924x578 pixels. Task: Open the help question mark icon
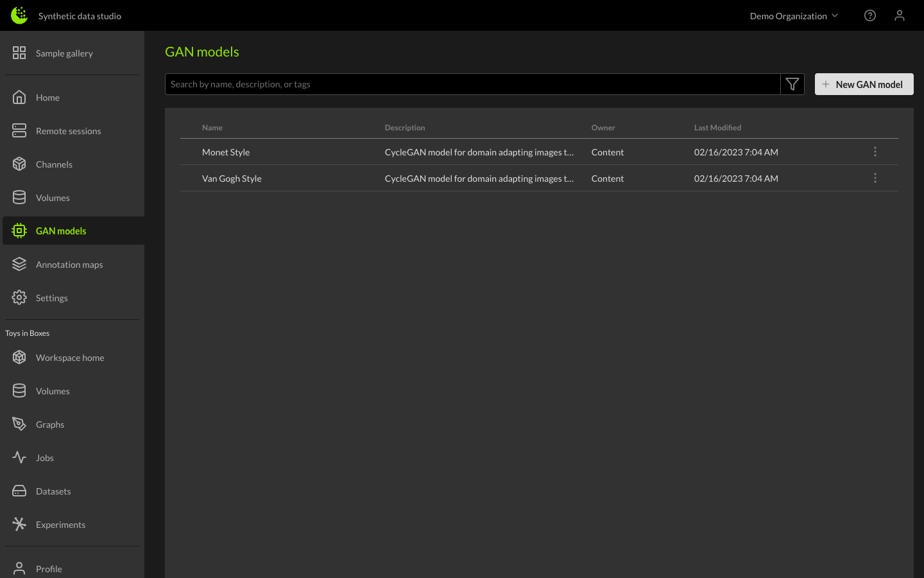(x=870, y=15)
